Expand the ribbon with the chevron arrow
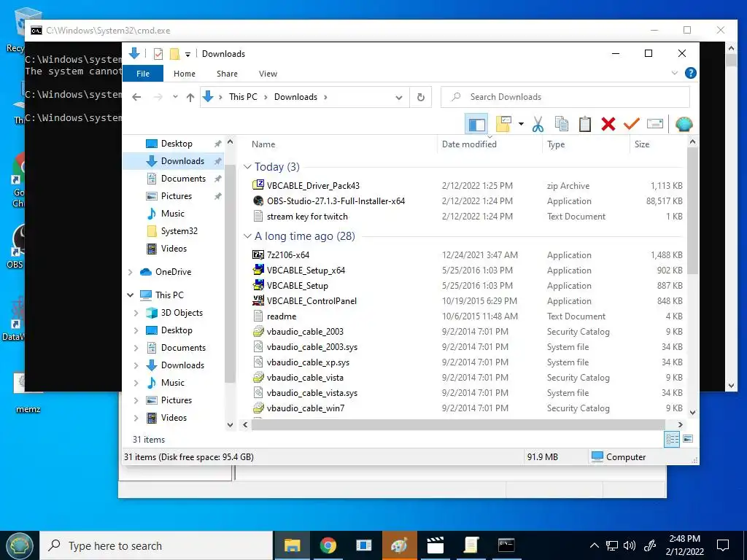Image resolution: width=747 pixels, height=560 pixels. 674,73
